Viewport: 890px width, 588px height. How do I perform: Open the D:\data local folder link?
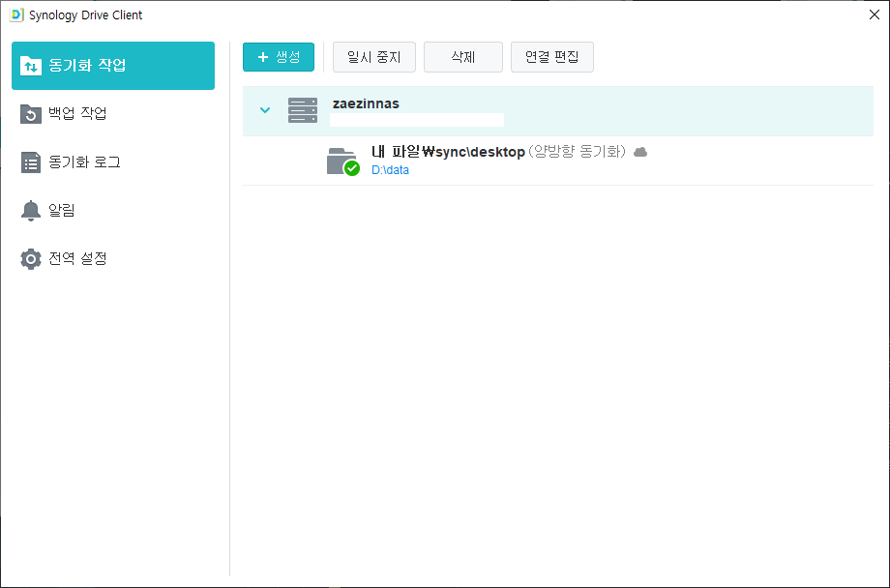[390, 170]
